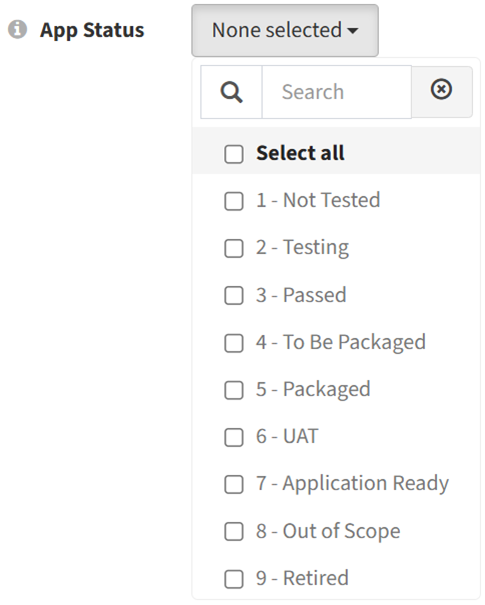485x605 pixels.
Task: Select the 9 - Retired checkbox
Action: (234, 579)
